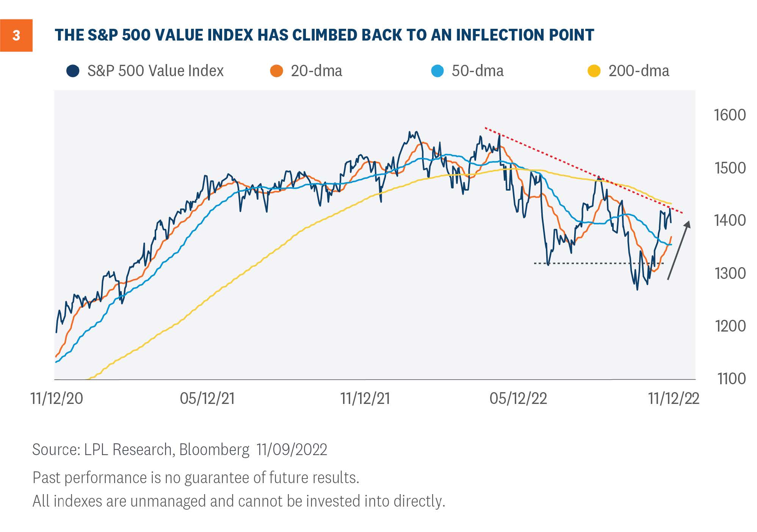Select the 20-dma legend label
Image resolution: width=757 pixels, height=532 pixels.
pos(317,71)
